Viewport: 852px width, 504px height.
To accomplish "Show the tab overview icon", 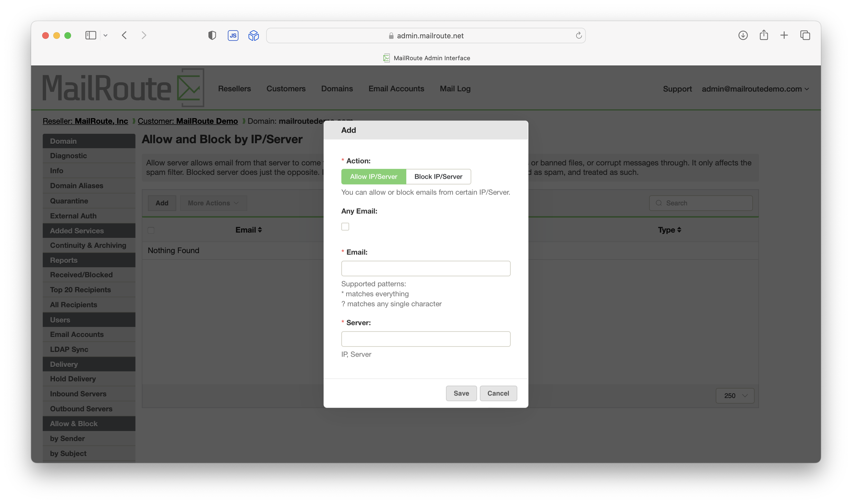I will click(805, 35).
